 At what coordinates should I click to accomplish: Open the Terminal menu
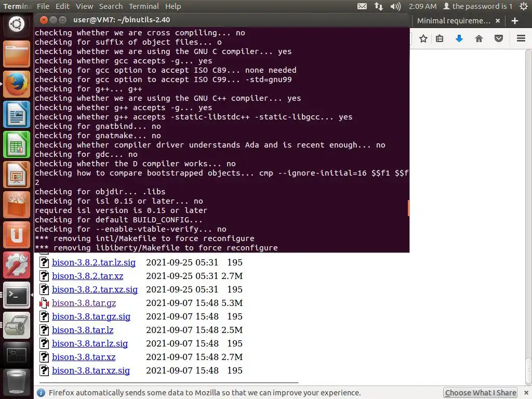(144, 6)
